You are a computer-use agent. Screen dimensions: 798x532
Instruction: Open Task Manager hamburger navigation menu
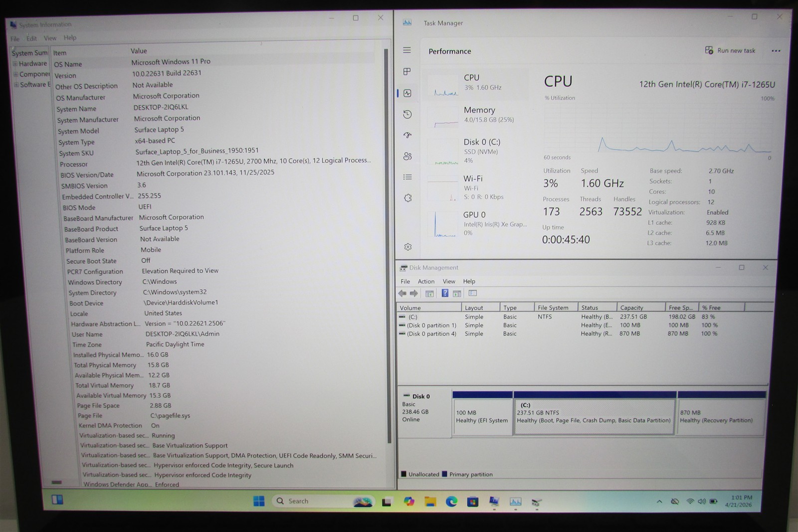[407, 50]
